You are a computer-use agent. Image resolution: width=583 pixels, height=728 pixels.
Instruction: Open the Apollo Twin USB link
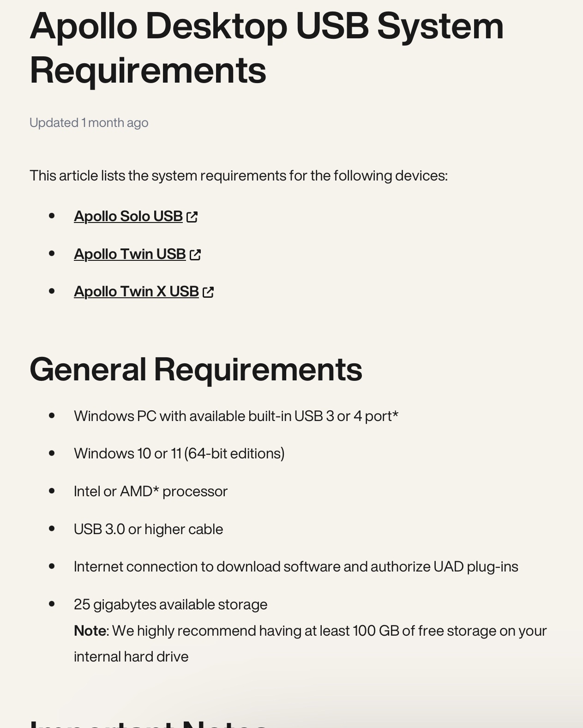point(129,254)
